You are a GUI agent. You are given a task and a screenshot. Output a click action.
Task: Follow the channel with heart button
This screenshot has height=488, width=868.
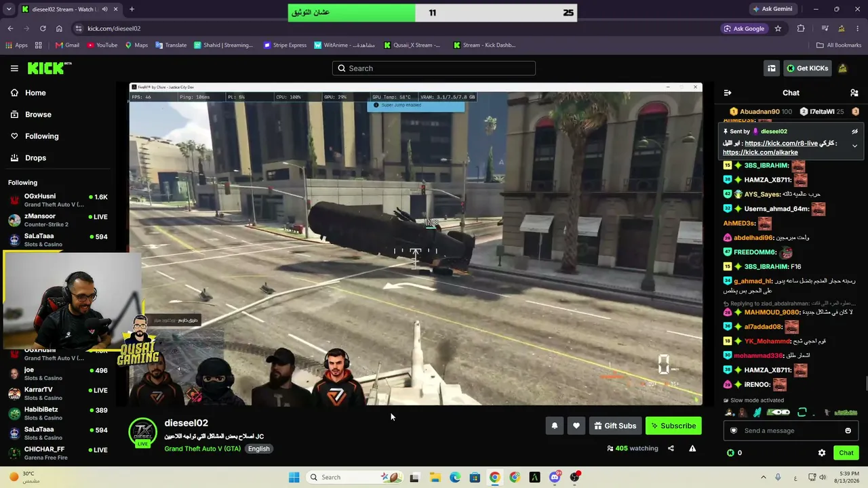pos(576,426)
